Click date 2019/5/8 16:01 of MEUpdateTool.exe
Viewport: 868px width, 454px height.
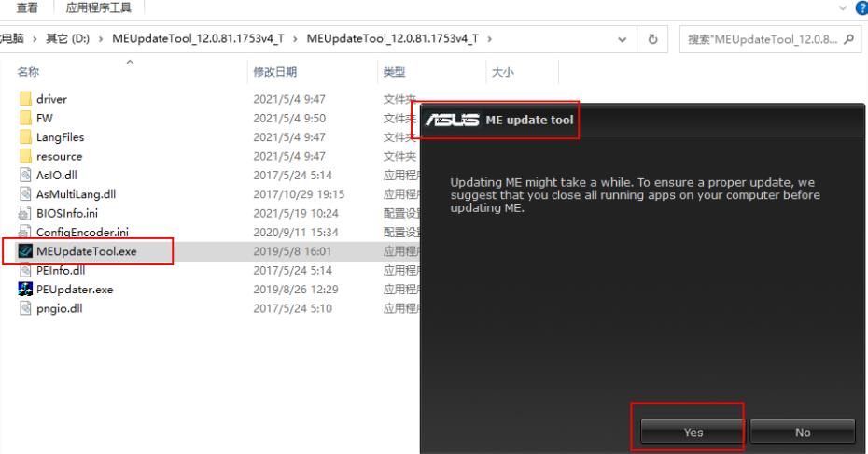tap(292, 251)
